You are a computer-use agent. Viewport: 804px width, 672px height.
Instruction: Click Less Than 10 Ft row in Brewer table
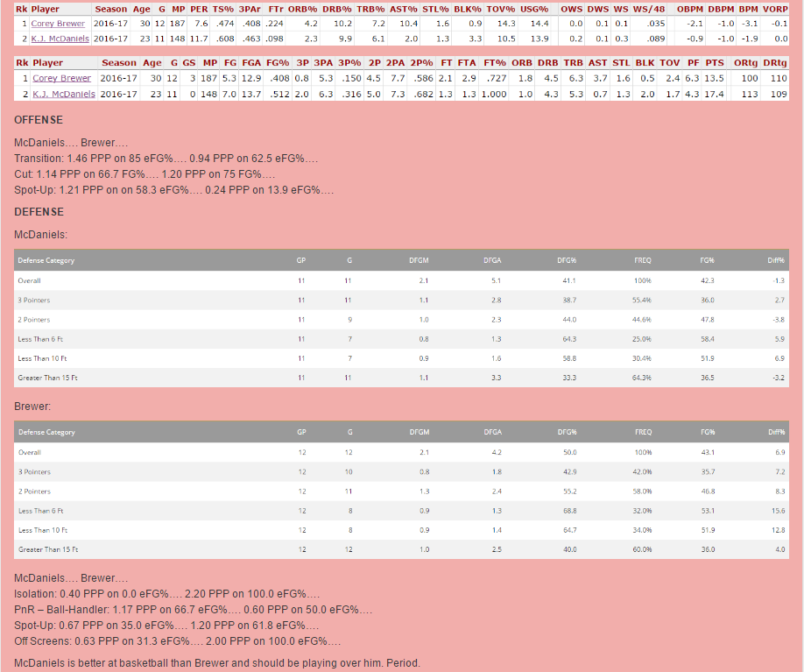click(401, 530)
